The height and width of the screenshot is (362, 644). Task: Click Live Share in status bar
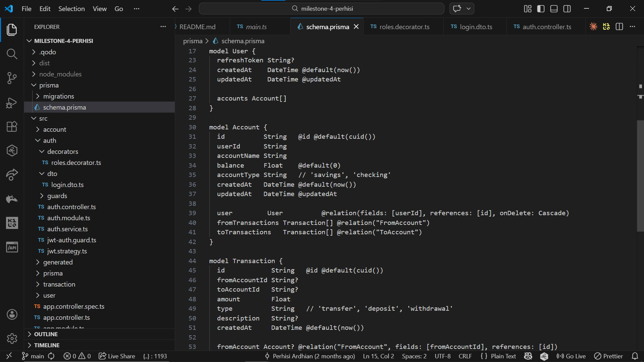coord(117,356)
